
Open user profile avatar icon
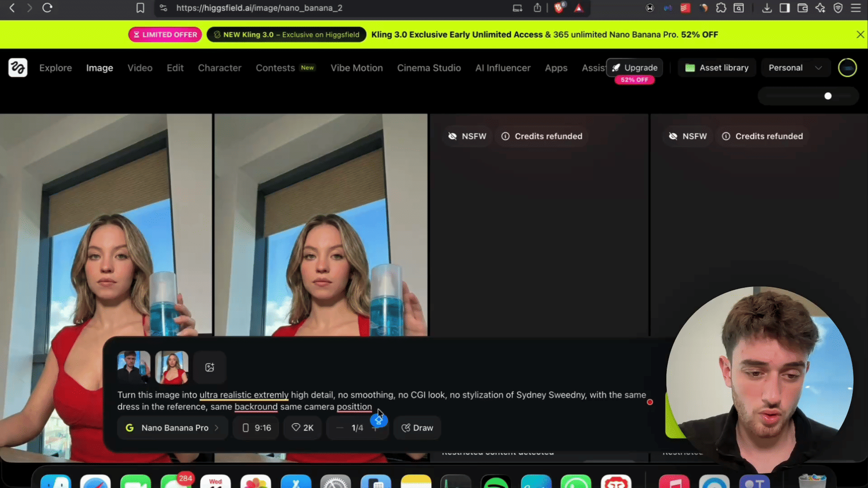click(847, 68)
